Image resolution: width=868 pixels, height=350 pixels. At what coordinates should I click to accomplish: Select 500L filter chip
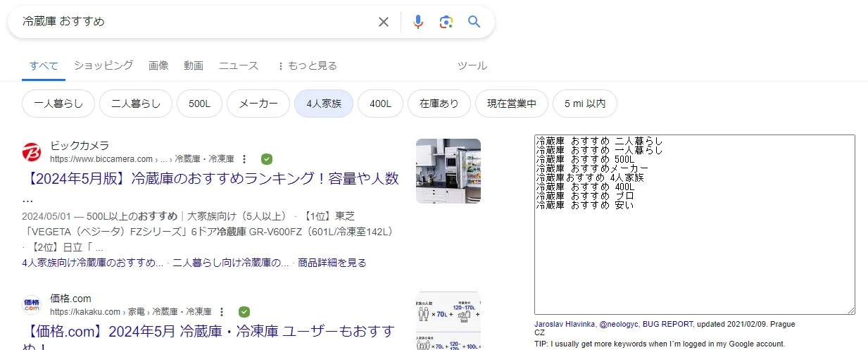199,104
